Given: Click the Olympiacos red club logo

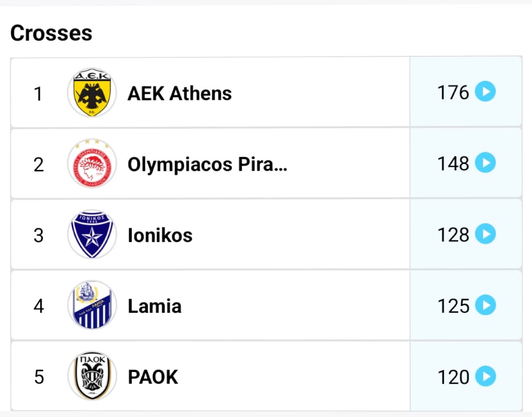Looking at the screenshot, I should (92, 163).
